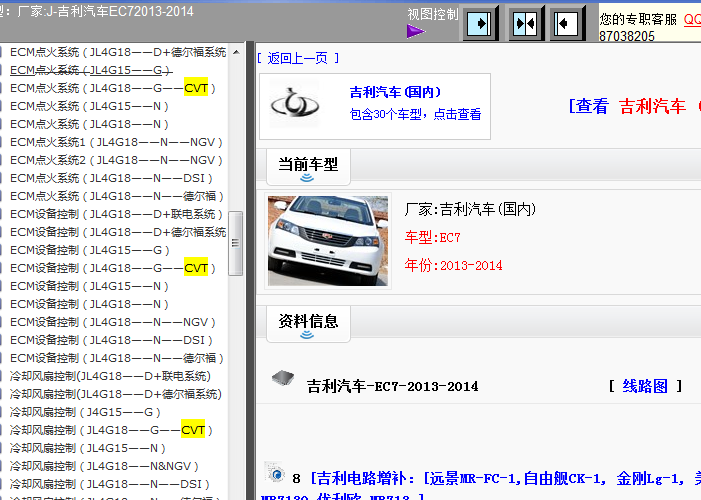The height and width of the screenshot is (500, 701).
Task: Select the 当前车型 tab
Action: click(308, 167)
